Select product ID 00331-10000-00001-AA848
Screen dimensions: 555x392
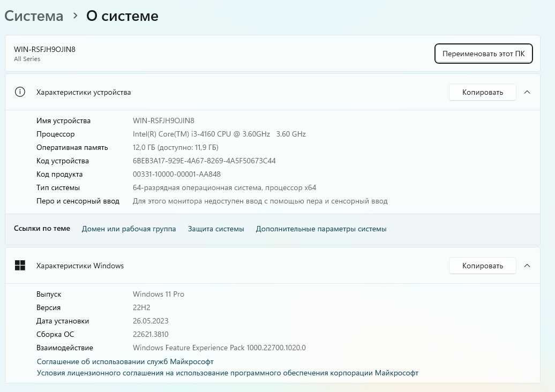(177, 175)
